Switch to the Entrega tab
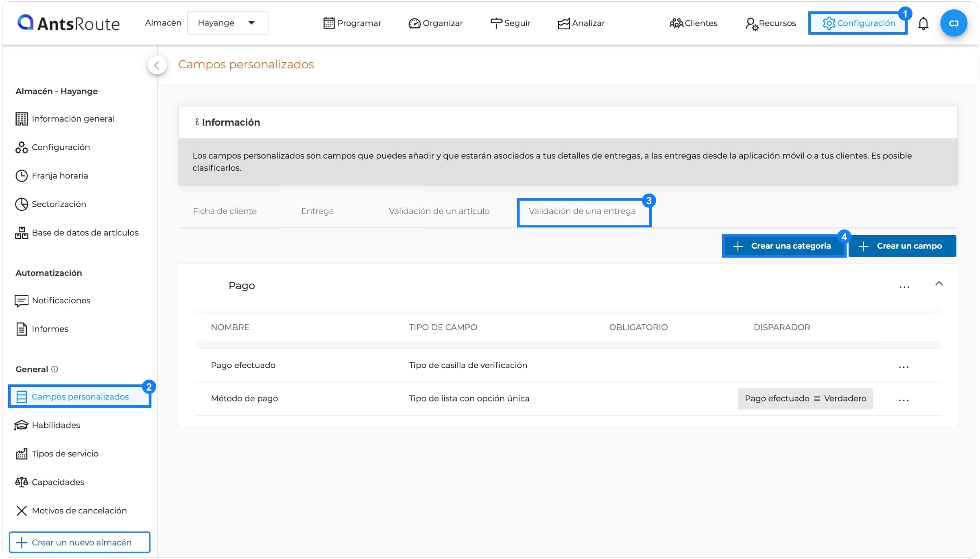 pyautogui.click(x=317, y=211)
